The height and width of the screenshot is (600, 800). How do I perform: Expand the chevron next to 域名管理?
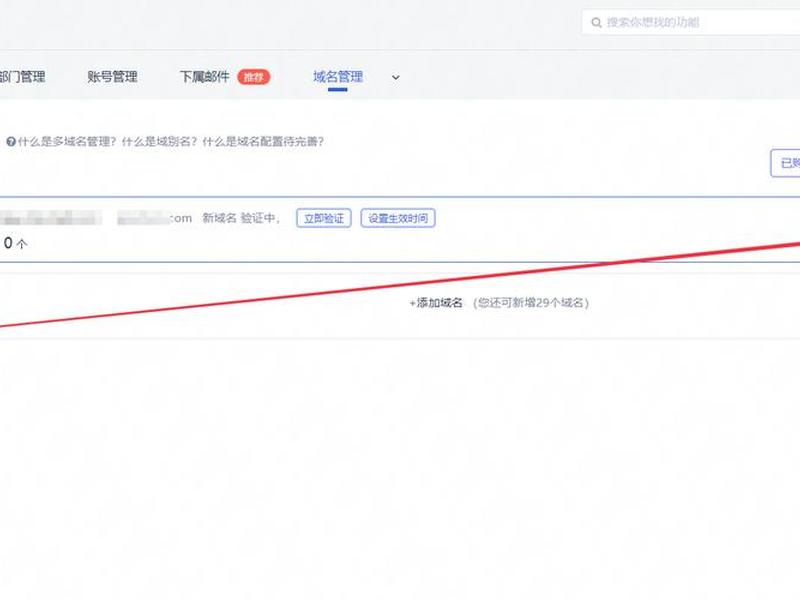(x=395, y=78)
